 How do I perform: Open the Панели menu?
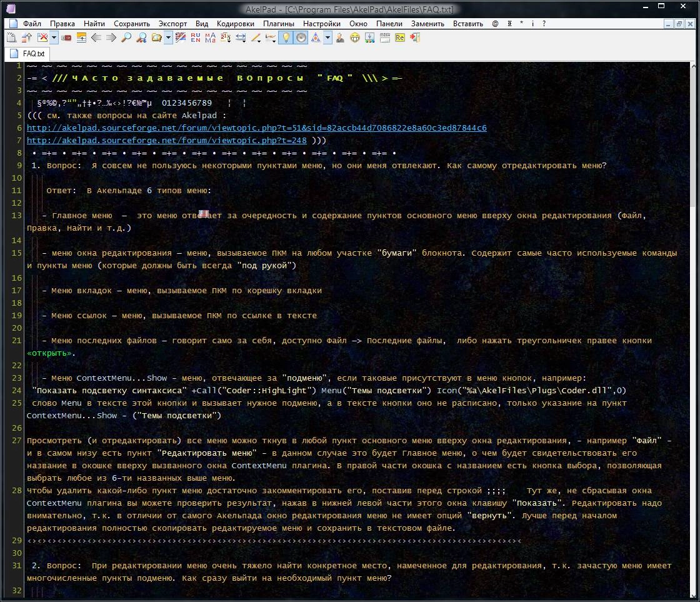tap(389, 24)
